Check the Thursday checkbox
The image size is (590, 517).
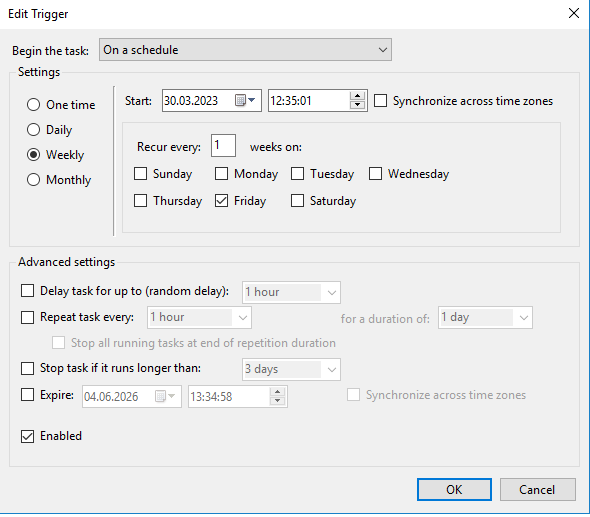140,201
